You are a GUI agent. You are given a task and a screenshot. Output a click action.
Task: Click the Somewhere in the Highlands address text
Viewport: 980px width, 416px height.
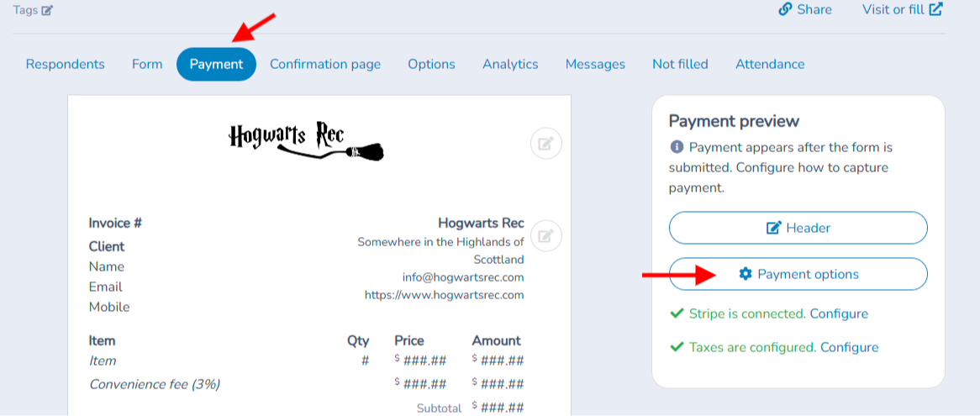(x=440, y=250)
